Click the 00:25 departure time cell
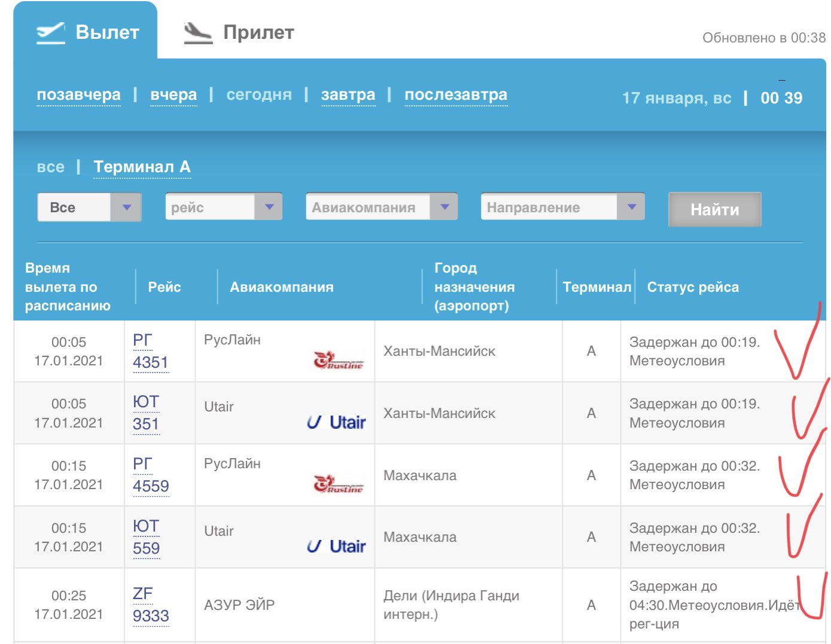The height and width of the screenshot is (644, 831). (x=69, y=605)
